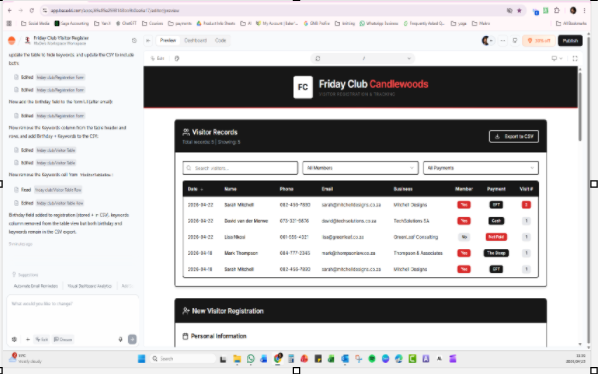The image size is (598, 374).
Task: Switch to the Dashboard tab
Action: [x=195, y=40]
